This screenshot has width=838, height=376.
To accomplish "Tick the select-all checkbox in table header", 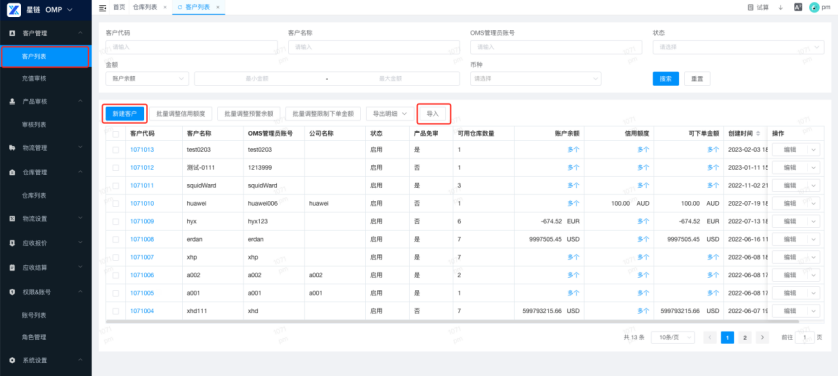I will tap(116, 134).
